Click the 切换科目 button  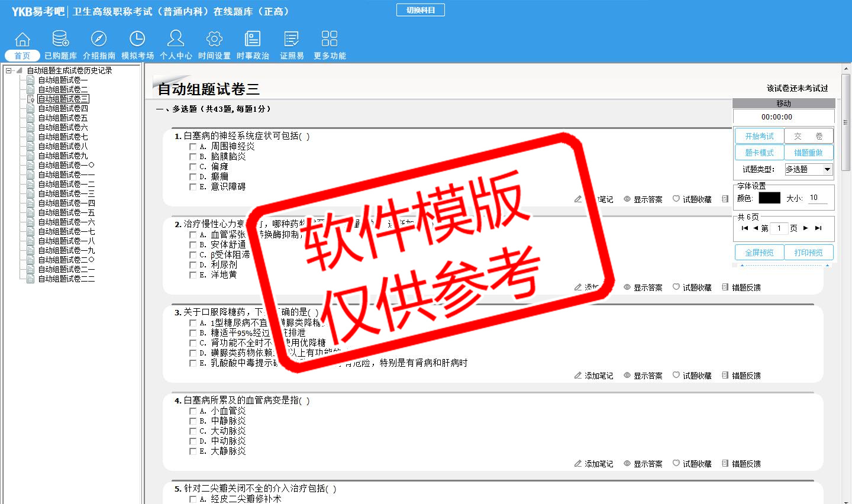click(421, 10)
